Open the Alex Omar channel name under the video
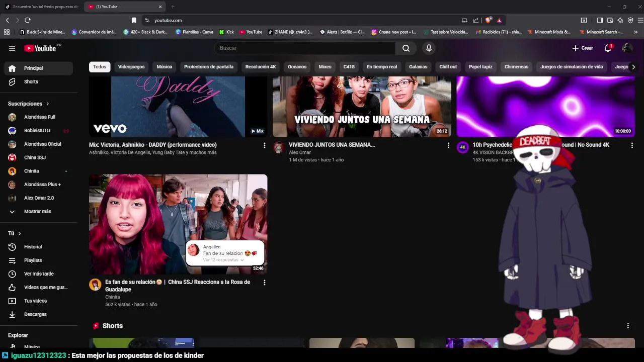Image resolution: width=644 pixels, height=362 pixels. (300, 152)
